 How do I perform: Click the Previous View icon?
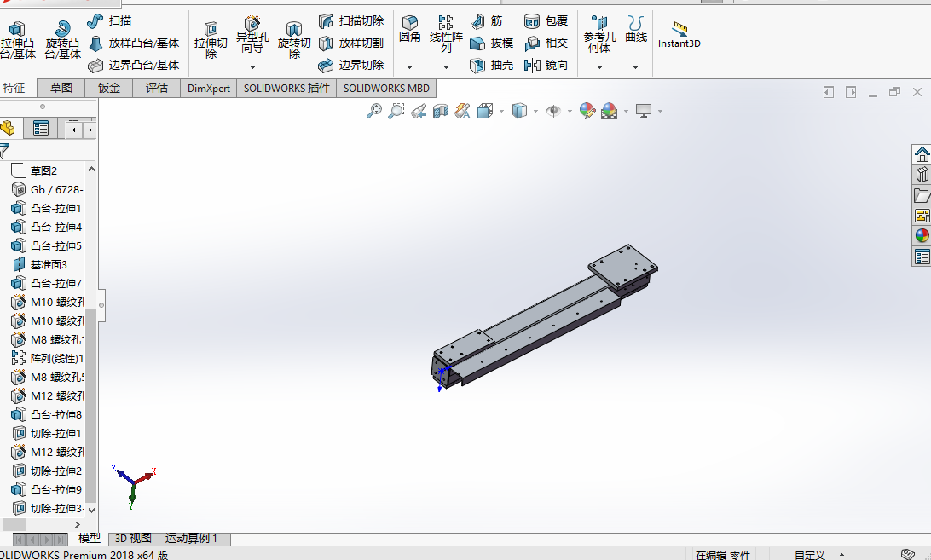pos(419,111)
